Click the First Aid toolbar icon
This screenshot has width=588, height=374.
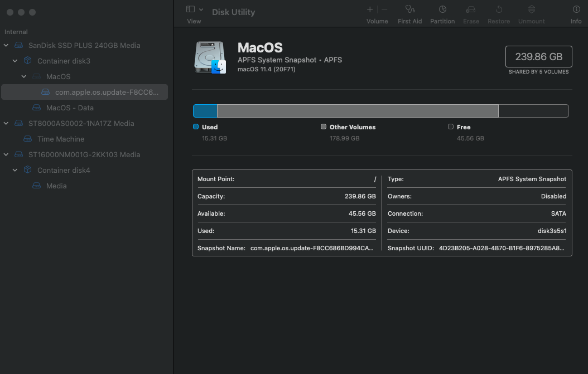[409, 9]
